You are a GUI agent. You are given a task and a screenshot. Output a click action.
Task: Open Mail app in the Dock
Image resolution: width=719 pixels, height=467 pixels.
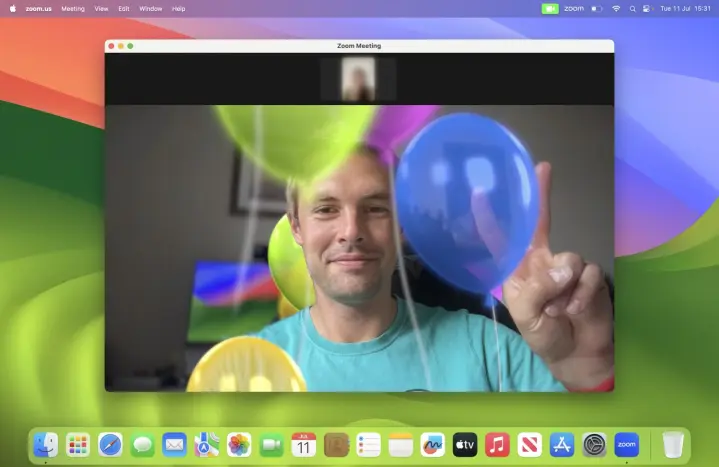point(174,445)
